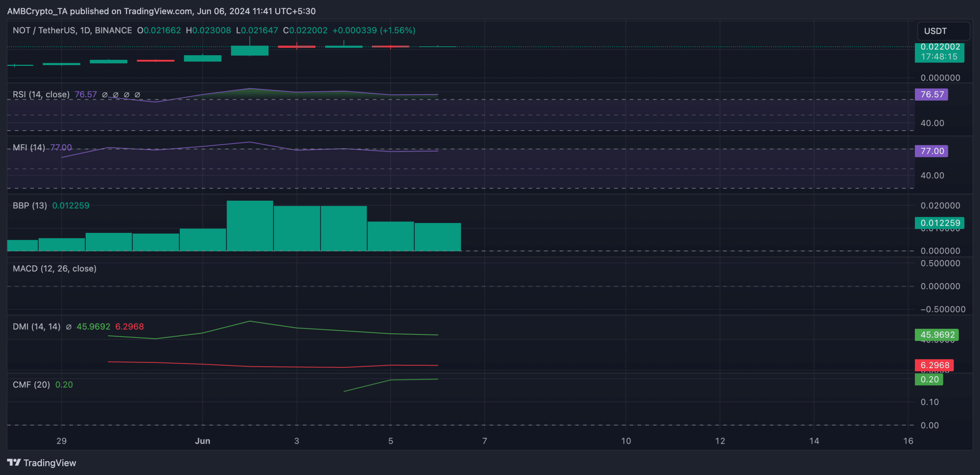Click the TradingView logo at bottom left
Viewport: 980px width, 475px height.
tap(41, 463)
